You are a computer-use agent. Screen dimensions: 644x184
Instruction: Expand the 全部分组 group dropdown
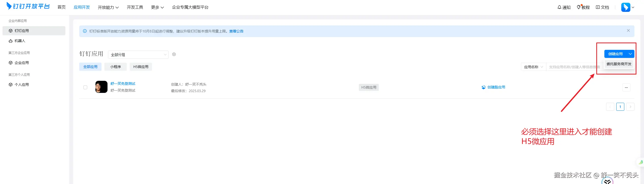point(138,55)
